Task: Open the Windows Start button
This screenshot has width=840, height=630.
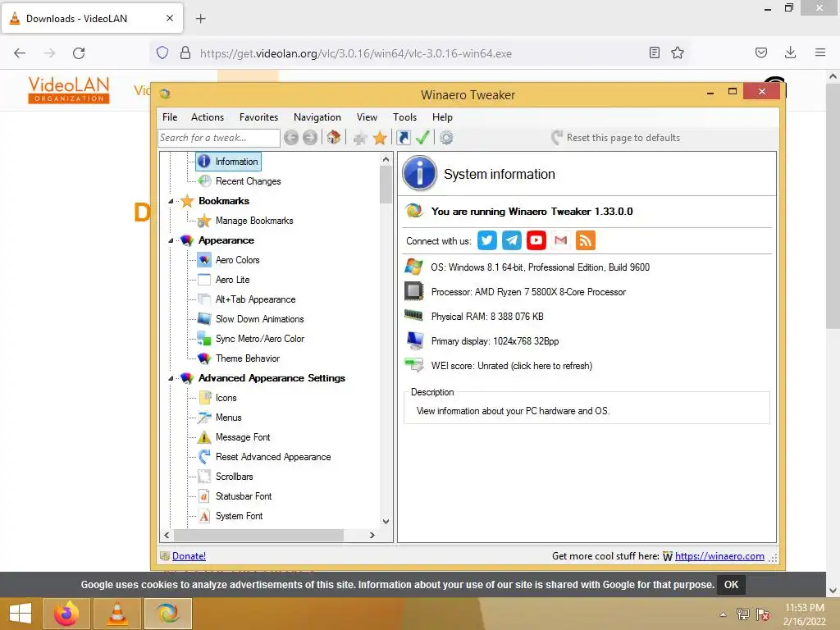Action: pos(21,614)
